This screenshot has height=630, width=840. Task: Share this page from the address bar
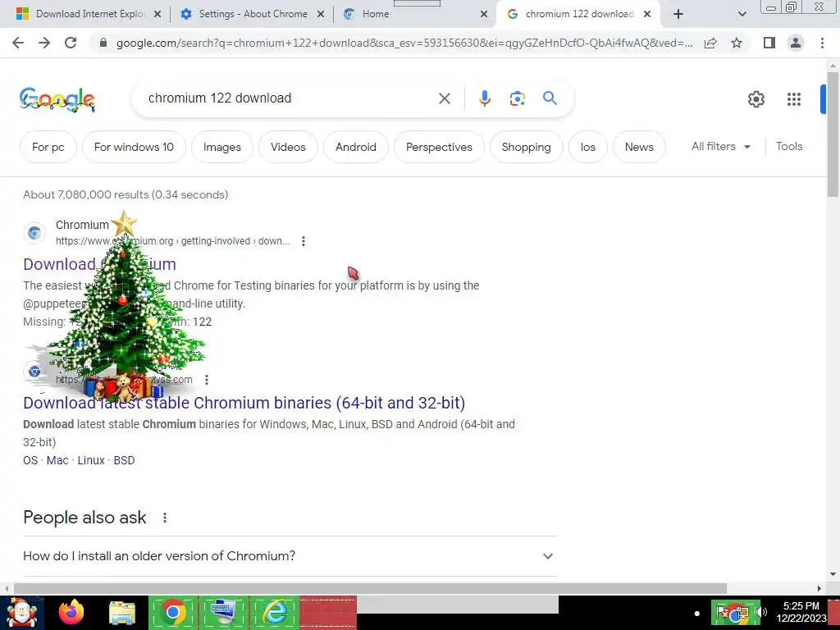tap(710, 43)
